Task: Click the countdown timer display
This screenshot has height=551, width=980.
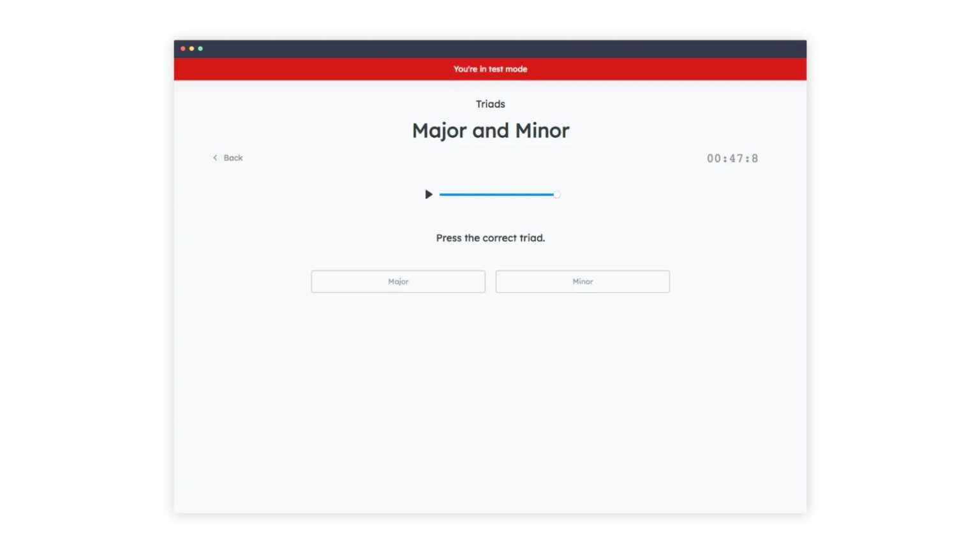Action: pos(732,158)
